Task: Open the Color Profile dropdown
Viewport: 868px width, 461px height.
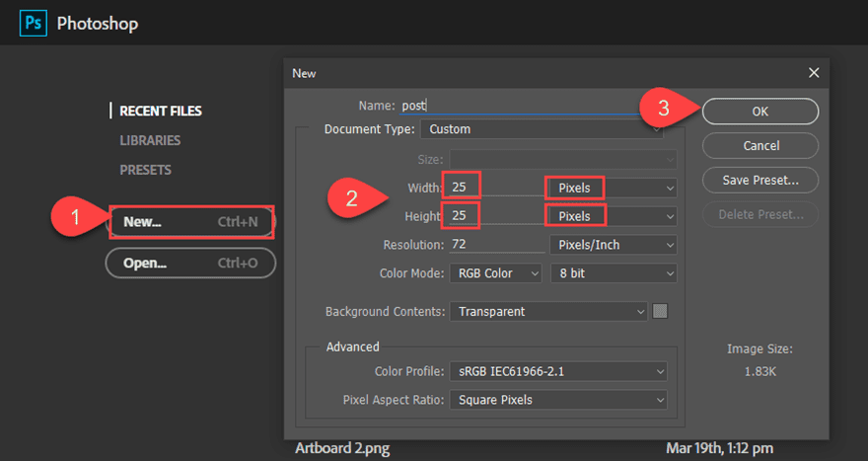Action: (x=558, y=371)
